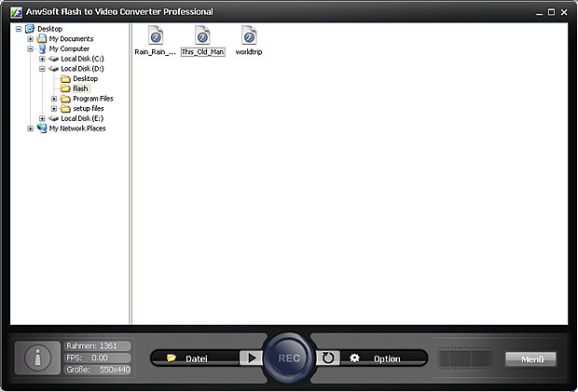Select the setup files folder
This screenshot has height=392, width=578.
(89, 108)
